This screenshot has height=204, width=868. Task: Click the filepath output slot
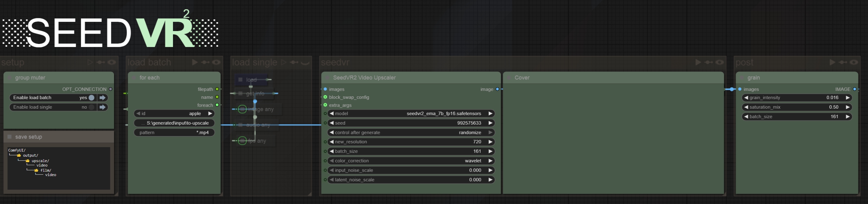(x=217, y=89)
